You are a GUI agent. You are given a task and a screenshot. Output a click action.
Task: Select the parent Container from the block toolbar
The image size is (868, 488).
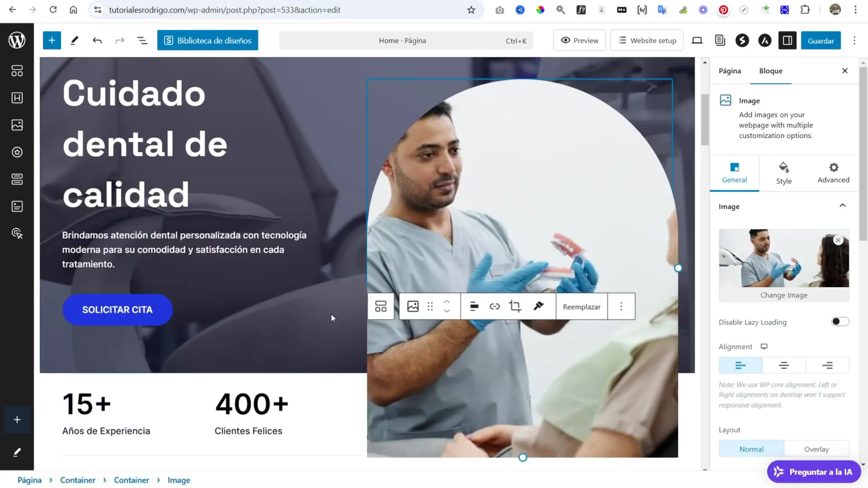tap(381, 306)
